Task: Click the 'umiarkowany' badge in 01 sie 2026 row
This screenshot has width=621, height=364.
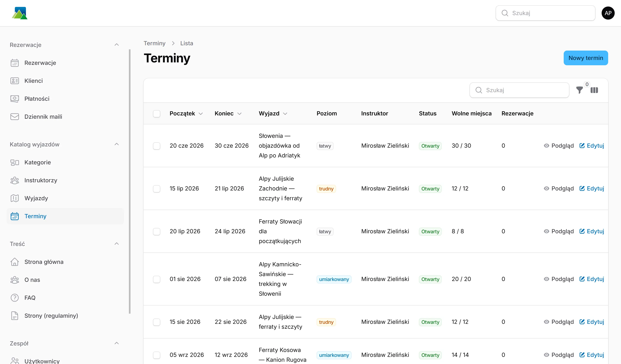Action: tap(334, 279)
